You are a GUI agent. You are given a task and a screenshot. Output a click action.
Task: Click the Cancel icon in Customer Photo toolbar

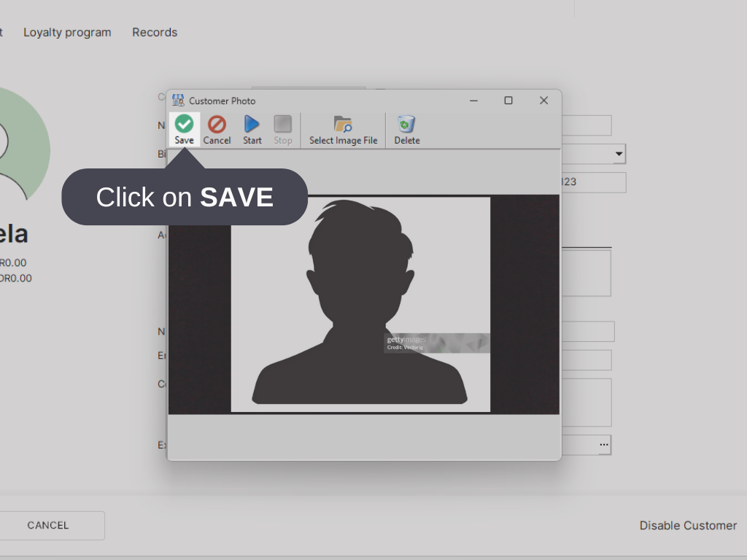click(217, 130)
